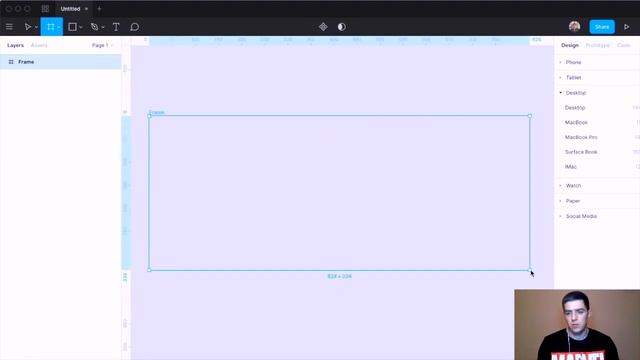Click the blue Share button
The image size is (640, 360).
pos(602,27)
